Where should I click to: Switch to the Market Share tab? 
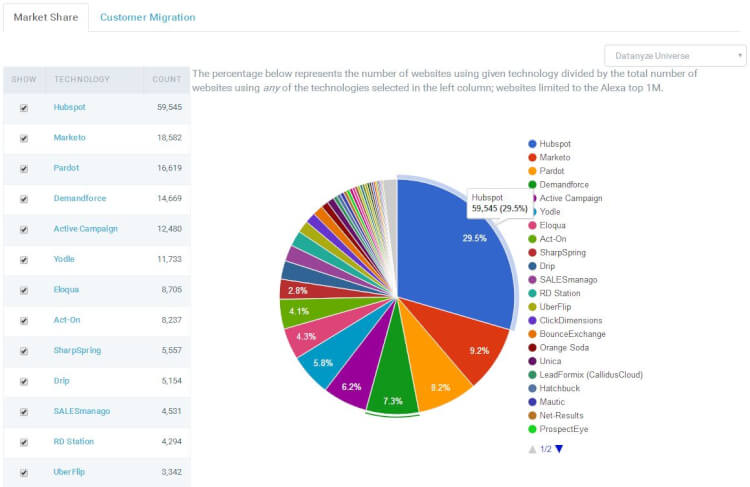(46, 17)
